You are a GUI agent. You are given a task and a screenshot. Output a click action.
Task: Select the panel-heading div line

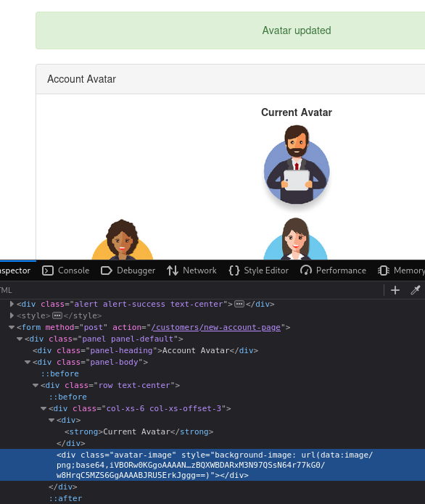(145, 350)
